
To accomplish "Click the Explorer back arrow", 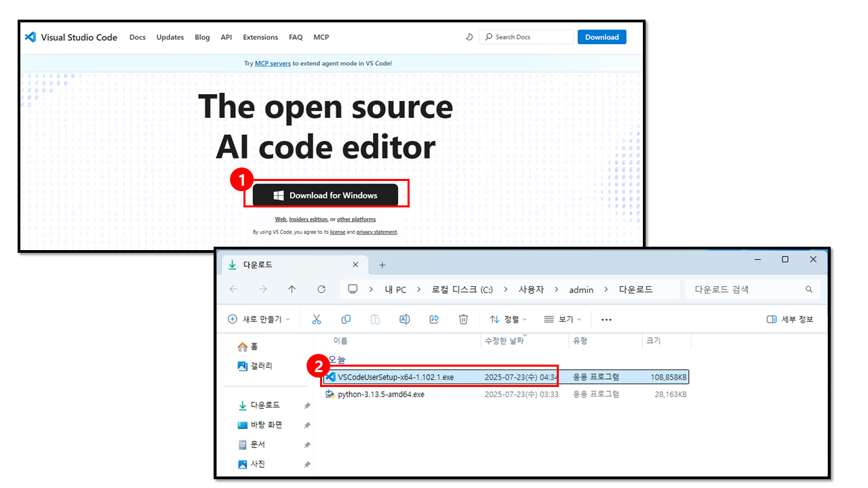I will [x=233, y=289].
